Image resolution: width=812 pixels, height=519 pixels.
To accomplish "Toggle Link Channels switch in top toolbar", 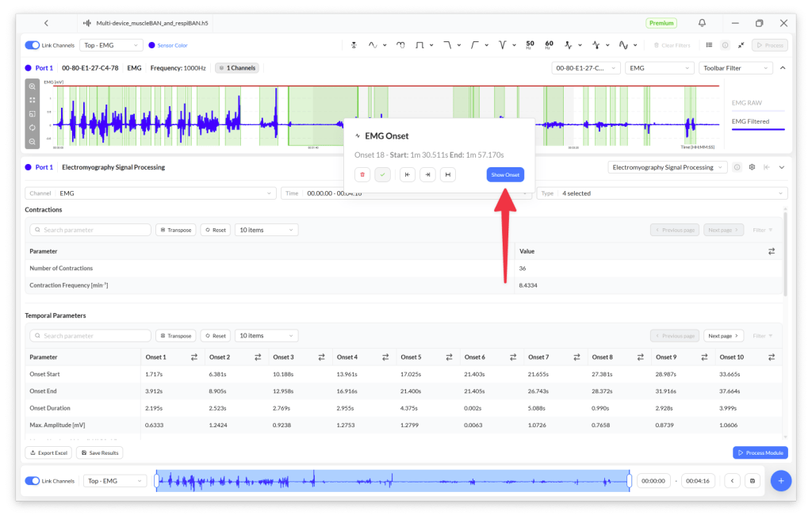I will pos(32,45).
